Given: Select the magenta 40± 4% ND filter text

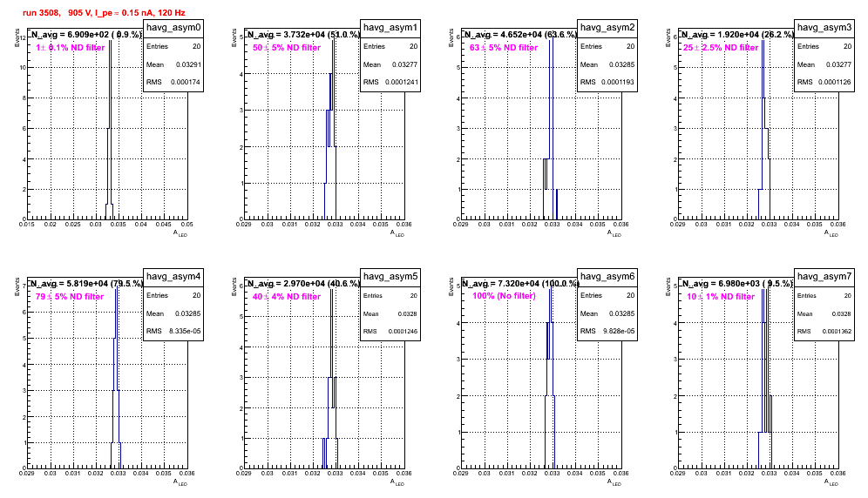Looking at the screenshot, I should coord(287,297).
